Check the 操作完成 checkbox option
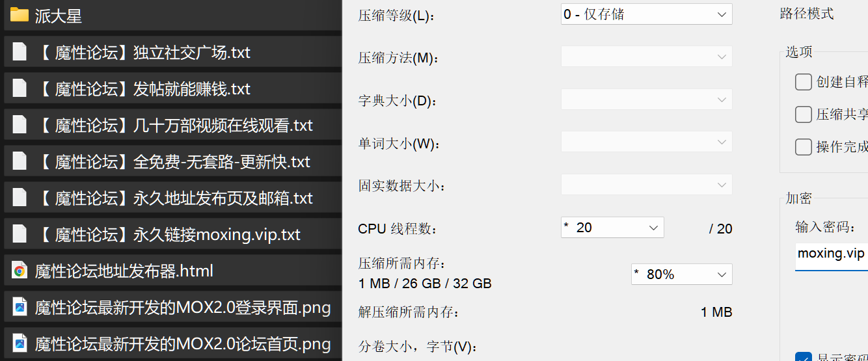Viewport: 868px width, 361px height. pyautogui.click(x=804, y=147)
